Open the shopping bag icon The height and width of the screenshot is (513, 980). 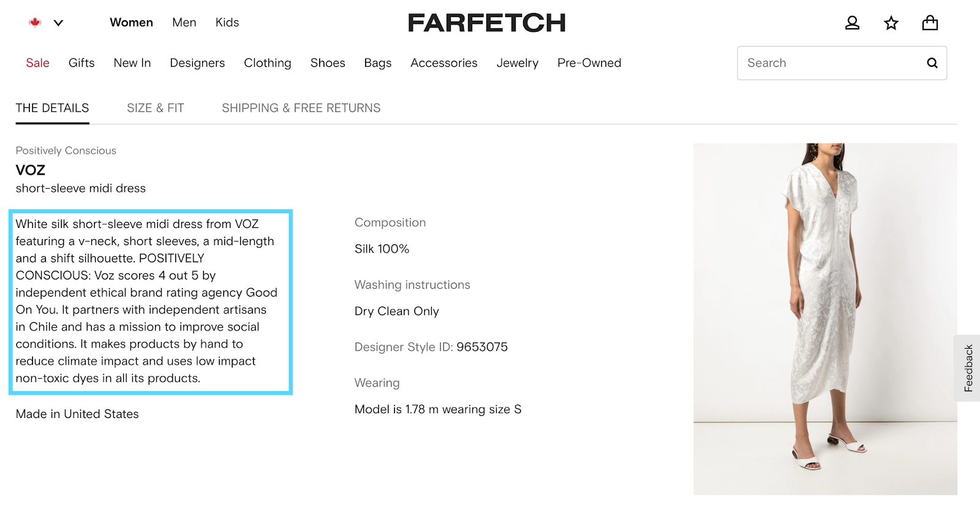(x=930, y=23)
